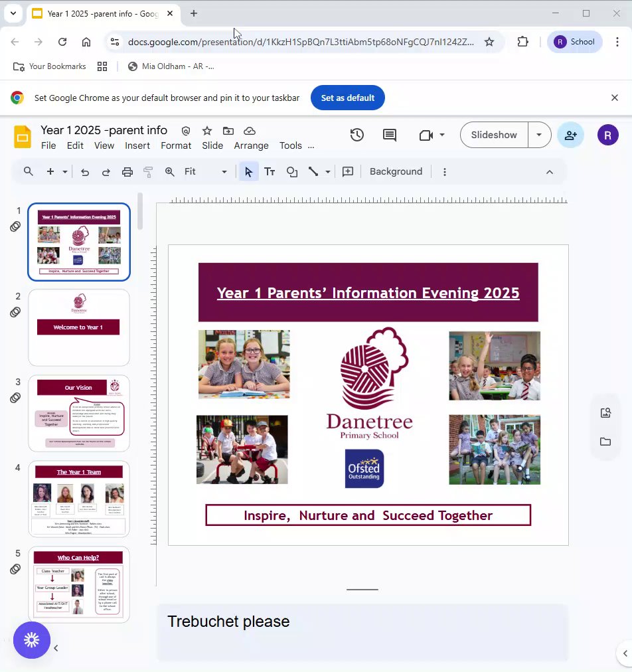Open the shape insert tool
The image size is (632, 672).
click(292, 172)
